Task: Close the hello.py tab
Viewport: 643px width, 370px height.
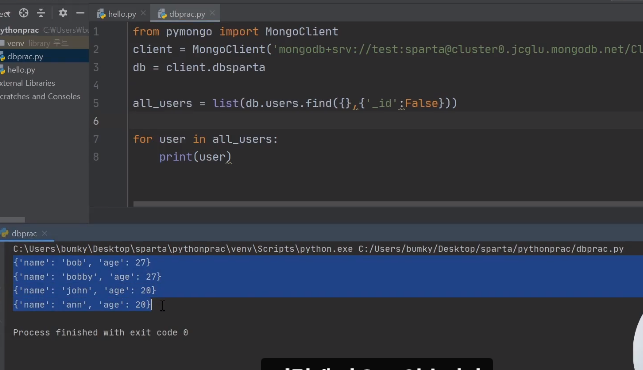Action: click(143, 14)
